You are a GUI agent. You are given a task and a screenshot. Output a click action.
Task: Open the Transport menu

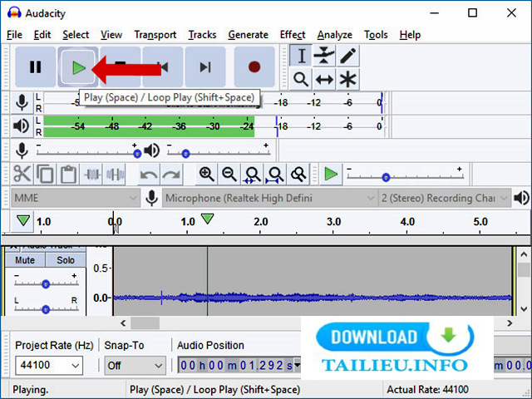(x=155, y=35)
